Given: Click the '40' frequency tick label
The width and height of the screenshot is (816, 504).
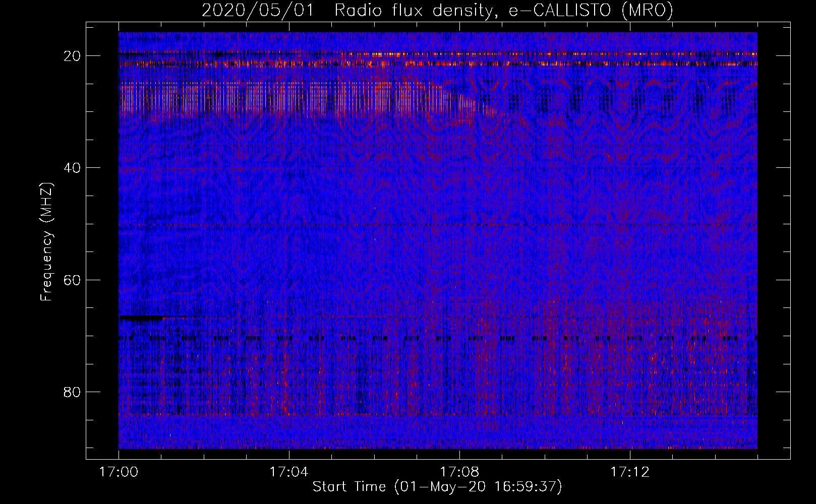Looking at the screenshot, I should pyautogui.click(x=72, y=168).
